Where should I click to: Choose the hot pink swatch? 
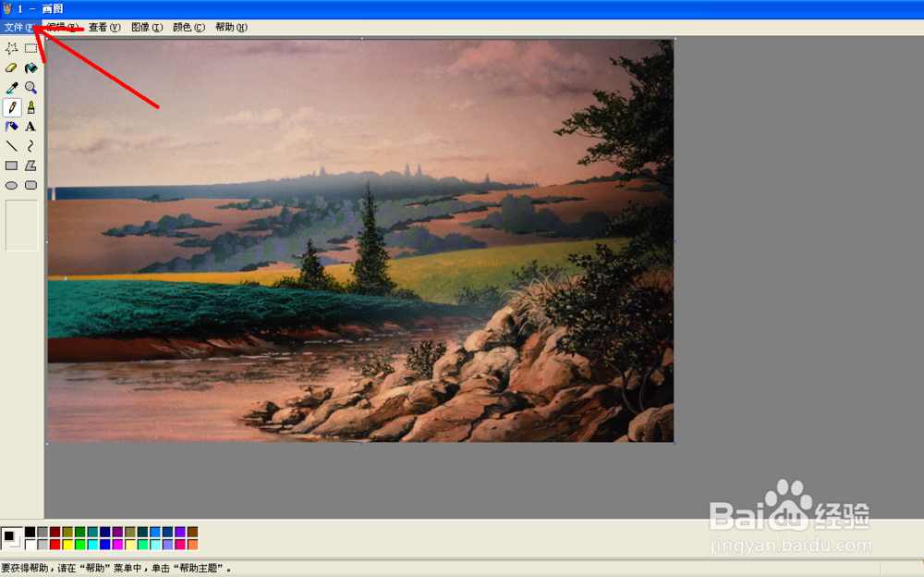tap(180, 545)
